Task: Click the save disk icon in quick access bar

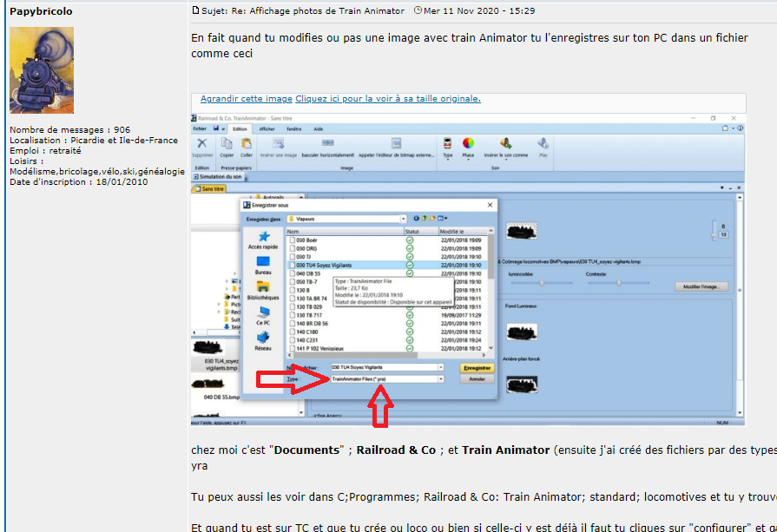Action: coord(216,128)
